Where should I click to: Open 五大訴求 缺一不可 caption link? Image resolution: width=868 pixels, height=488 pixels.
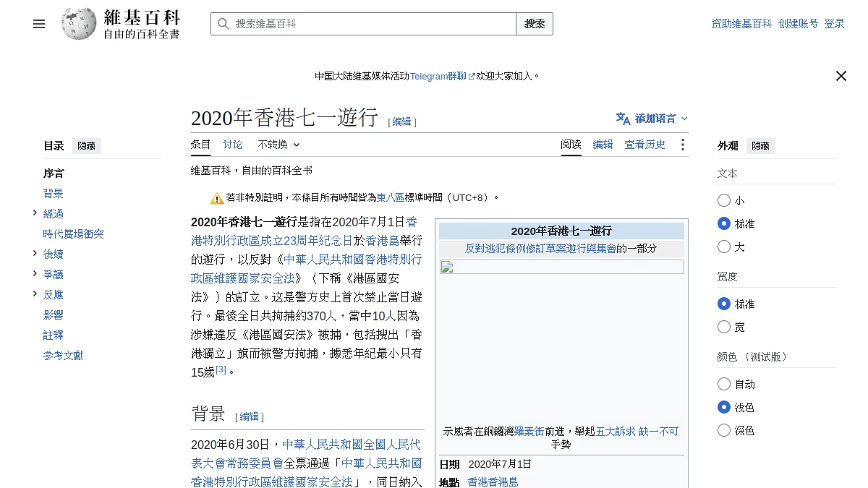pos(637,432)
